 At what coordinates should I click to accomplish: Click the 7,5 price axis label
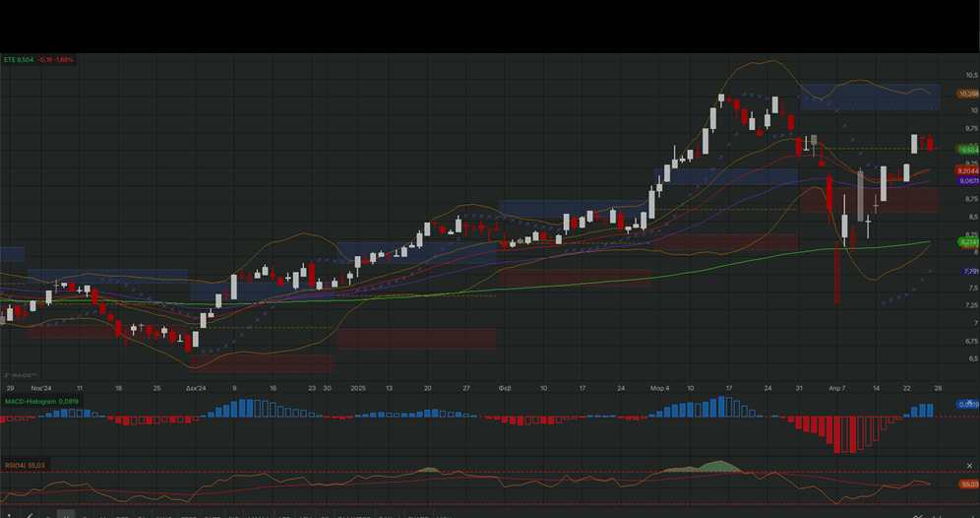pos(972,289)
